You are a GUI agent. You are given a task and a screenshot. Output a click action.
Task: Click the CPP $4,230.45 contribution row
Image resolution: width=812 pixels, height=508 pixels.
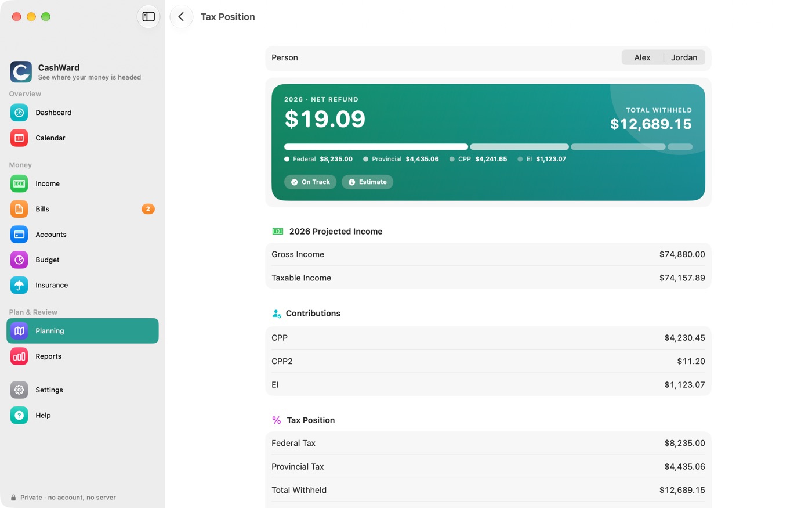[x=488, y=338]
